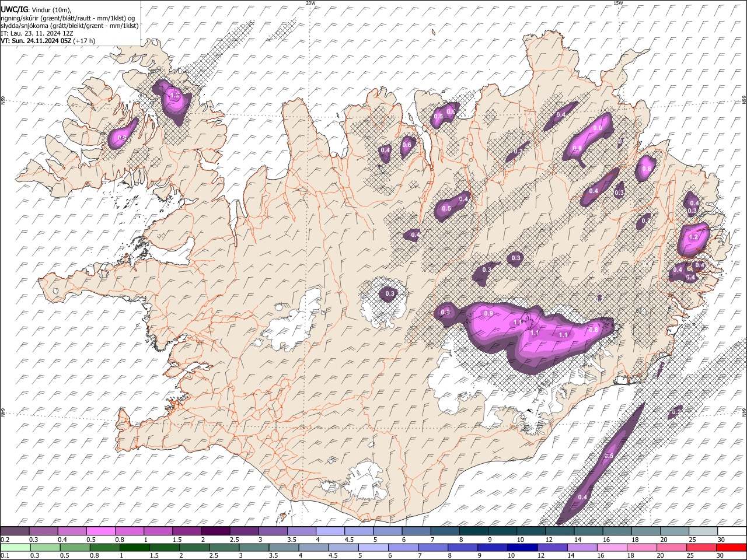Image resolution: width=747 pixels, height=560 pixels.
Task: Click the "1.2" snowfall value on the east coast
Action: click(694, 237)
